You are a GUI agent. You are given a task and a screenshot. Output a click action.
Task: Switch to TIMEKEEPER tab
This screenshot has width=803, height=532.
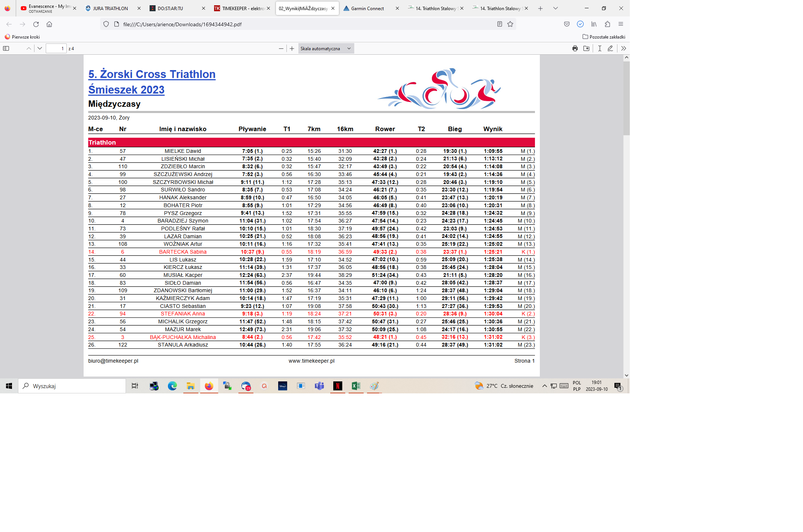point(242,8)
